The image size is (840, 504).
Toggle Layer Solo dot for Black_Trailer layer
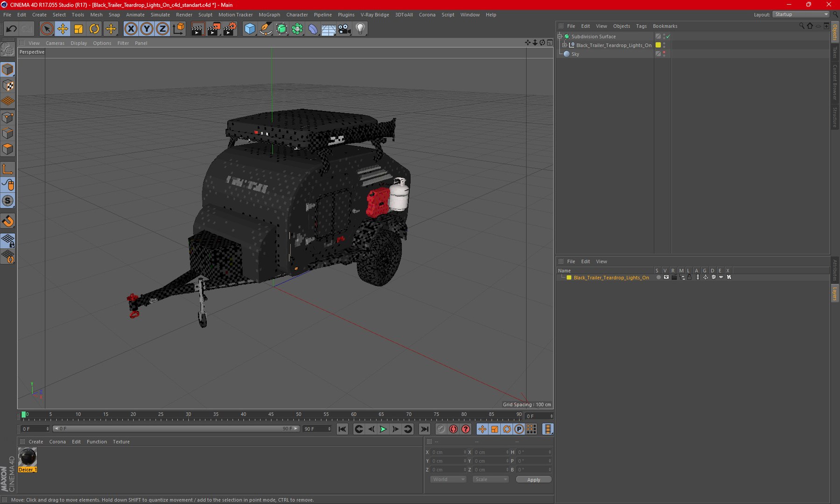[x=658, y=277]
